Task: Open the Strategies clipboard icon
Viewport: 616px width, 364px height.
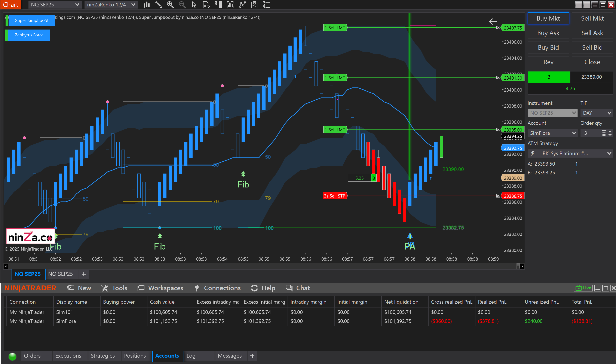Action: [254, 5]
